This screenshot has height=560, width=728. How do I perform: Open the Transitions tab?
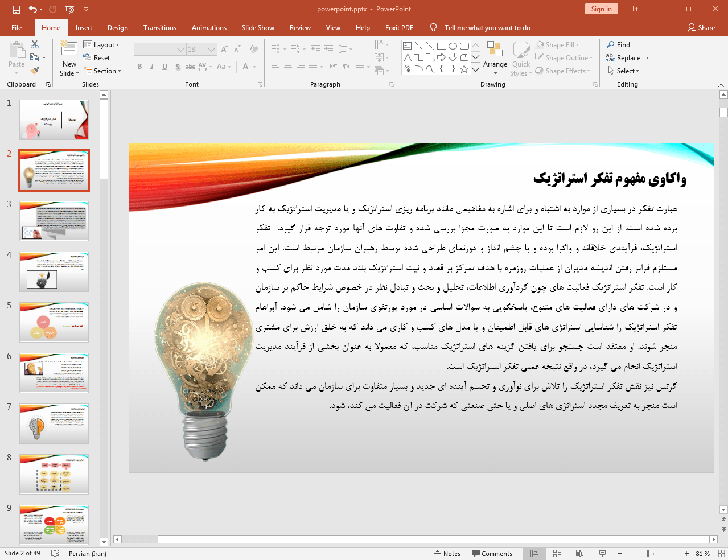tap(160, 28)
